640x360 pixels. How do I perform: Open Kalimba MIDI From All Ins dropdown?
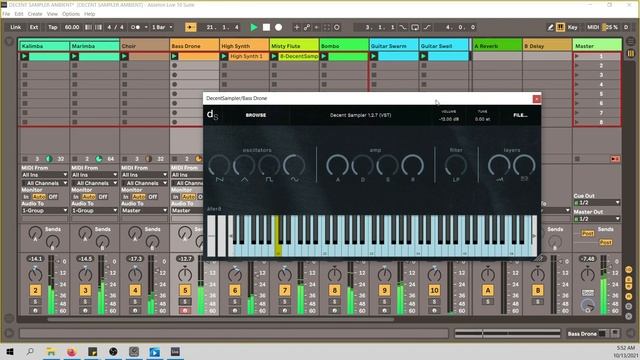44,175
